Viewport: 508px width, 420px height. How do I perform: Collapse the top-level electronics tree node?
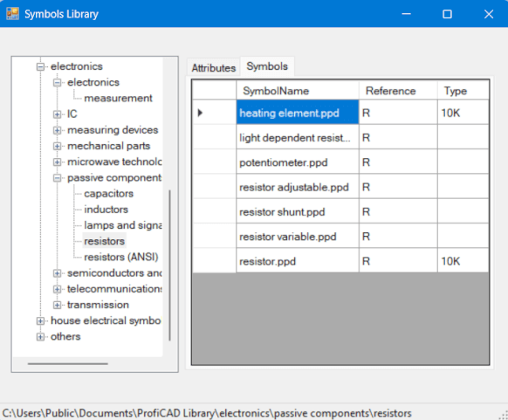40,66
